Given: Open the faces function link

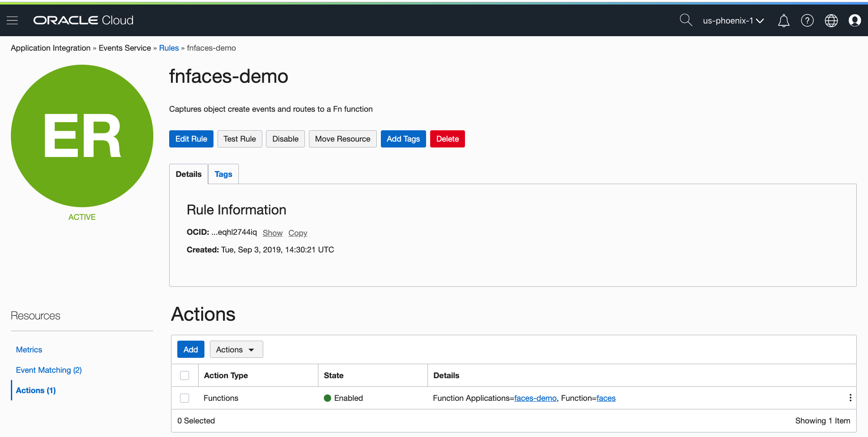Looking at the screenshot, I should click(606, 398).
